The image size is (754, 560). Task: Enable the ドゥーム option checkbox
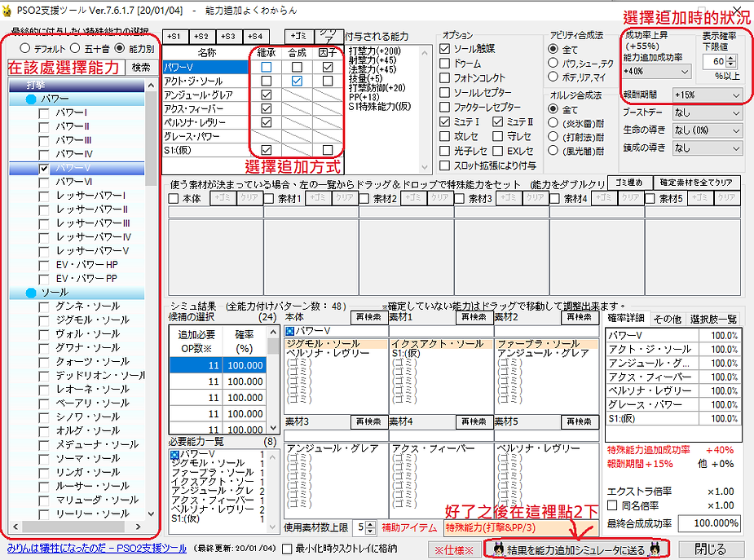[445, 64]
